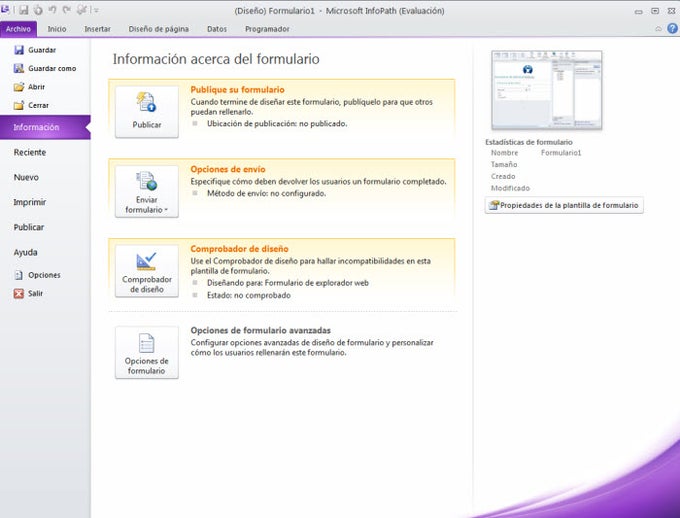Click 'Estado: no comprobado' text

pyautogui.click(x=248, y=295)
